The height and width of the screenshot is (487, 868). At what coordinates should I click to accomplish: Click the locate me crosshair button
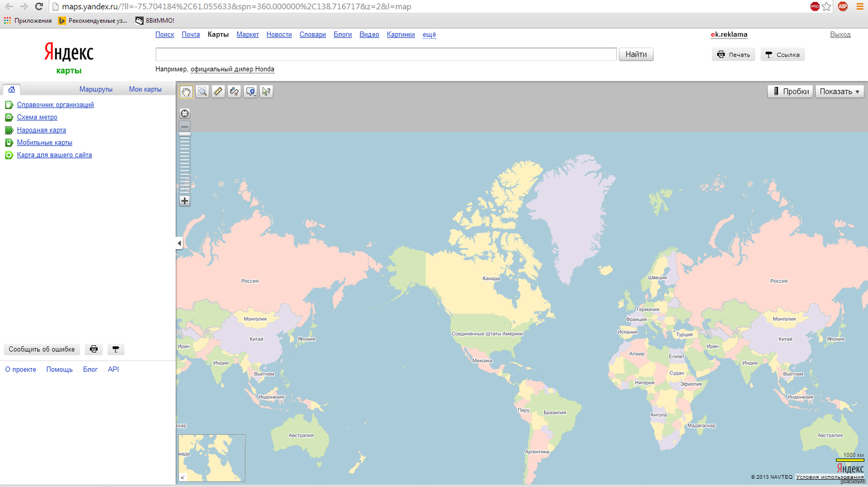point(185,113)
